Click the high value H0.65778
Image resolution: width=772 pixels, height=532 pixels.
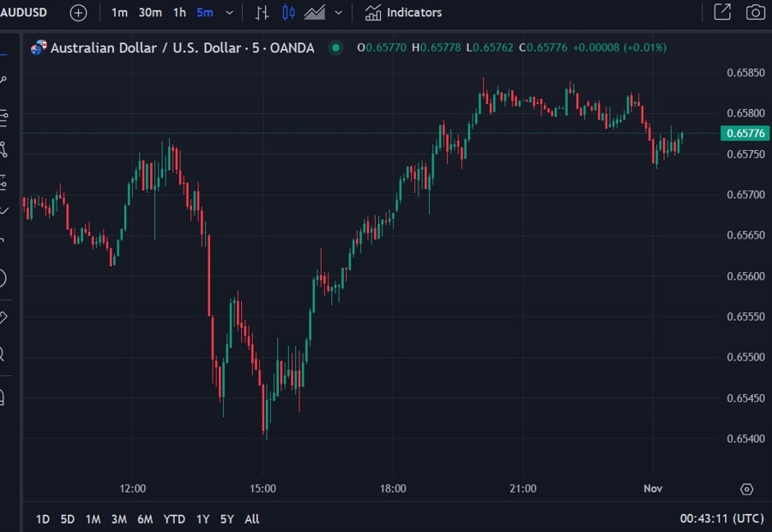click(437, 48)
